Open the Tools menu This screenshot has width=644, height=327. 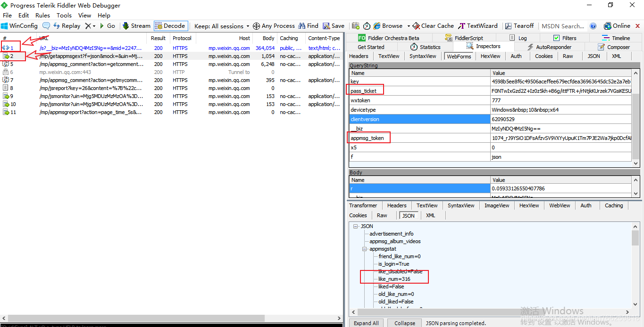[64, 15]
